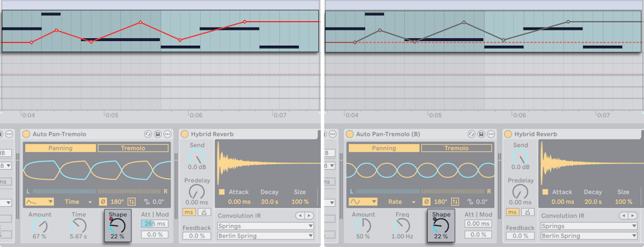Open Springs category dropdown beside Auto Pan-Tremolo
Viewport: 644px width, 247px height.
[265, 226]
